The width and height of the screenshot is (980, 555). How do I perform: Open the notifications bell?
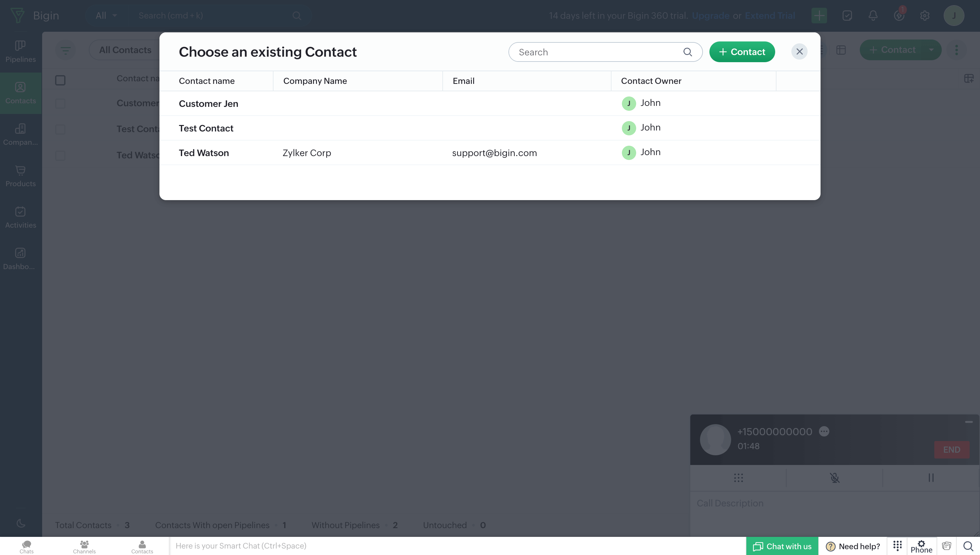(873, 16)
